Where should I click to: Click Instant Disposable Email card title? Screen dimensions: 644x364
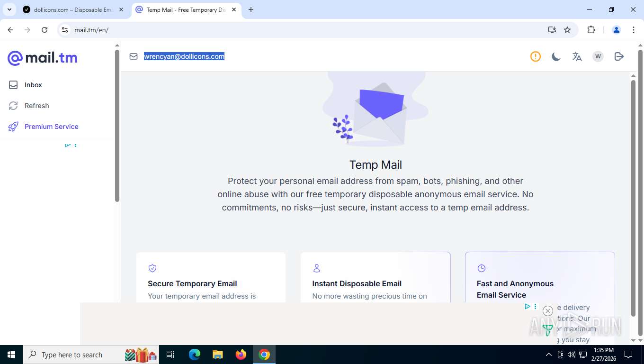(x=357, y=283)
